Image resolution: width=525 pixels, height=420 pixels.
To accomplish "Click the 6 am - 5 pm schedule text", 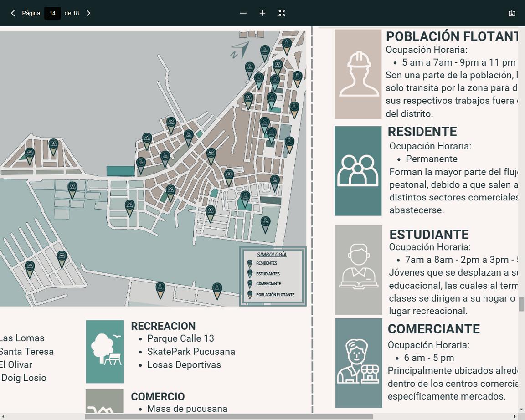I will pos(429,358).
